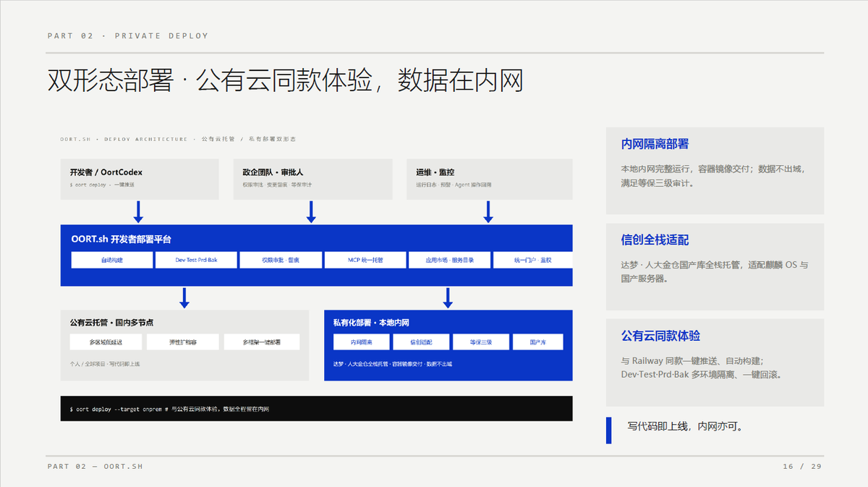Click the 公有云托管 · 国内多节点 heading

[111, 323]
